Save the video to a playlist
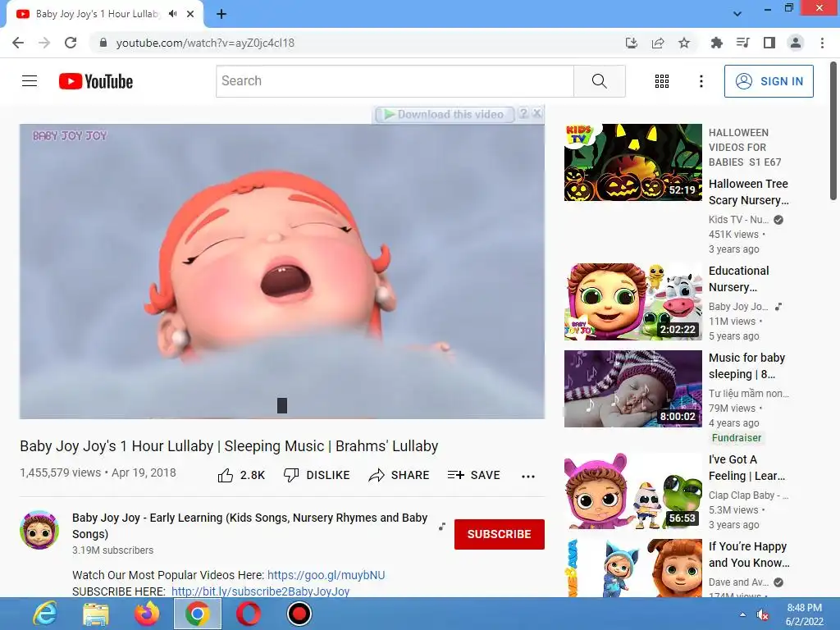 474,475
